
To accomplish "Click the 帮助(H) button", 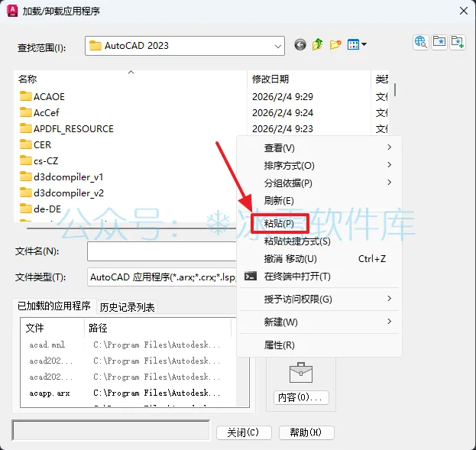I will tap(306, 432).
